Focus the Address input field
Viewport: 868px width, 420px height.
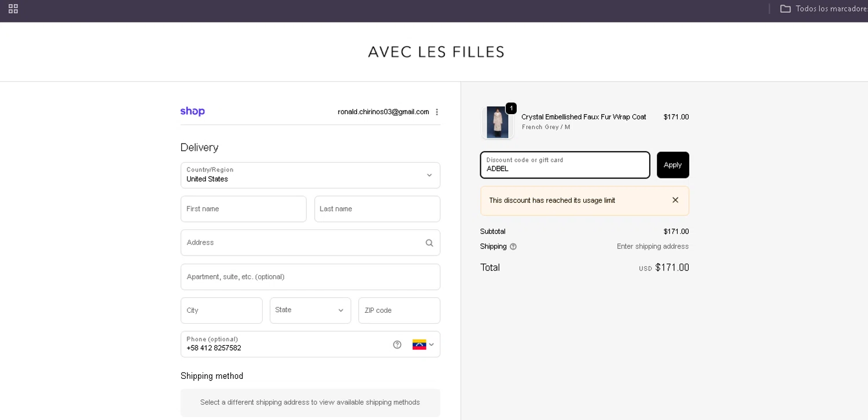[310, 243]
